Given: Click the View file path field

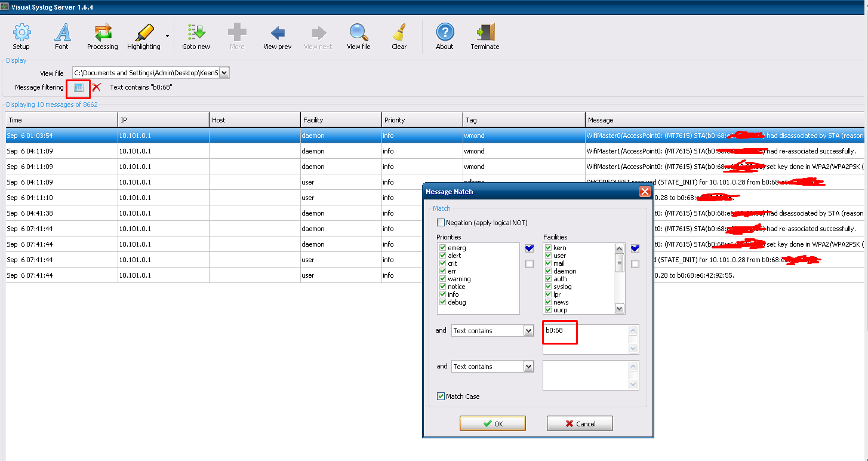Looking at the screenshot, I should click(146, 73).
